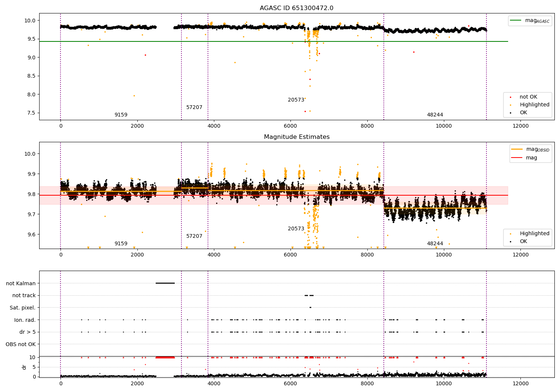Click obsid label 48244 in the AGASC plot
The width and height of the screenshot is (560, 392).
click(435, 115)
